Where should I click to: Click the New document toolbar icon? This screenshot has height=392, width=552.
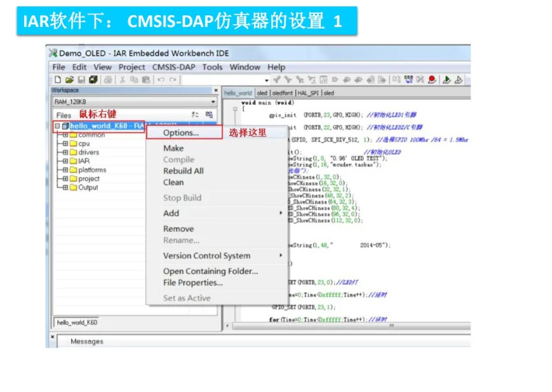pos(58,79)
